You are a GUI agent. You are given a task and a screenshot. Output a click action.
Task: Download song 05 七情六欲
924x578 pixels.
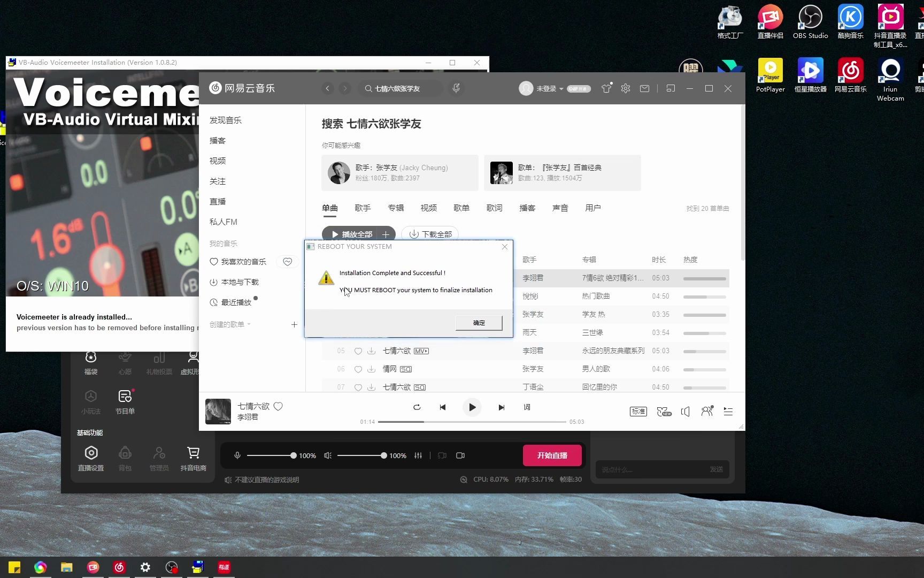371,351
